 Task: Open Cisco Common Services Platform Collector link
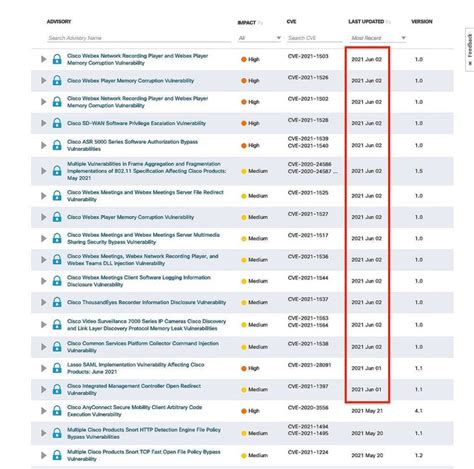coord(143,347)
